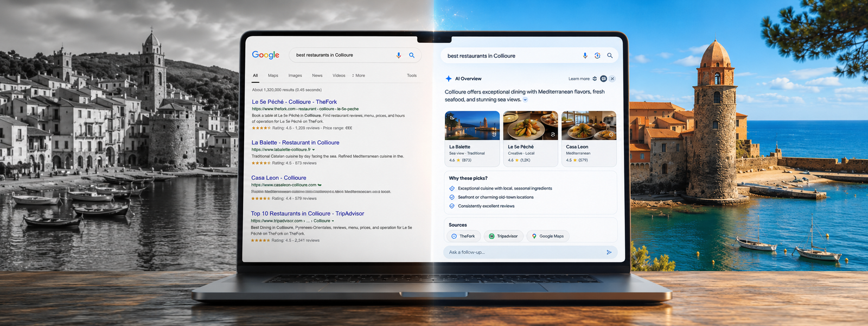Click the overlay icon on the La Balette photo

point(494,134)
